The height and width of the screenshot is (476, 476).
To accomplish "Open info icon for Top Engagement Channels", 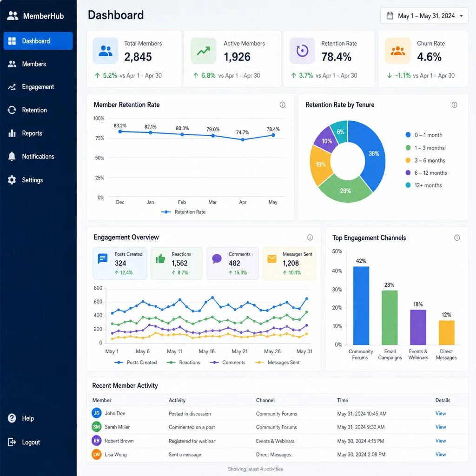I will pyautogui.click(x=457, y=238).
